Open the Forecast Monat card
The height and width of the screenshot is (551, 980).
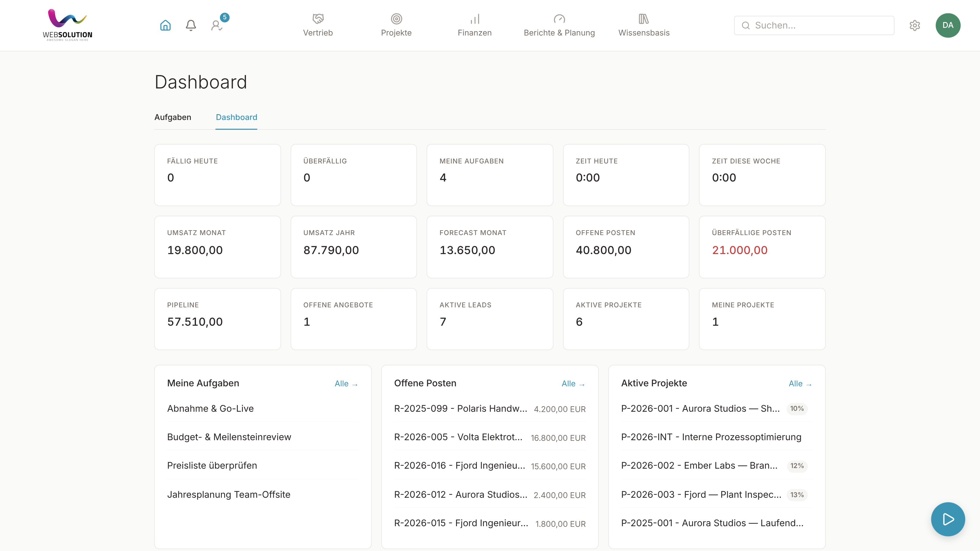click(490, 247)
